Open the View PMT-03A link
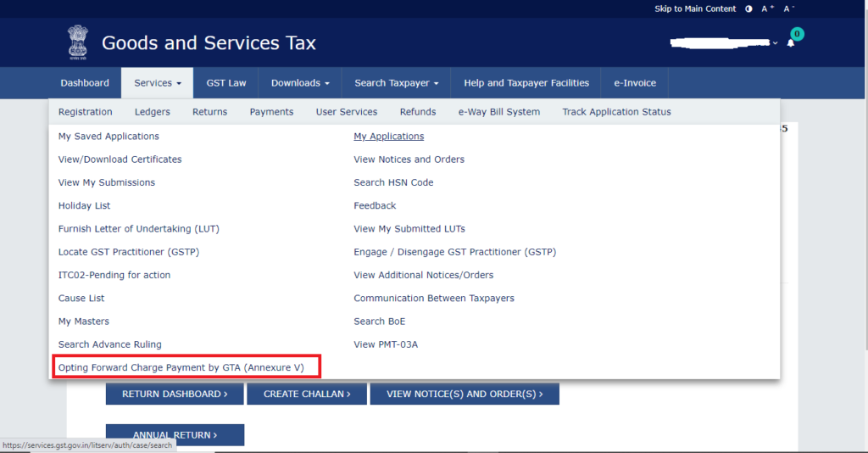 pyautogui.click(x=386, y=344)
